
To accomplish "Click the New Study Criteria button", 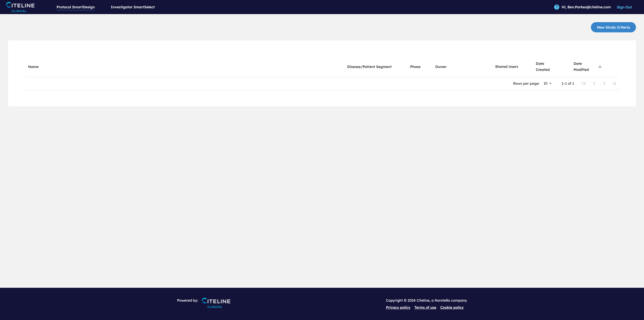I will (613, 27).
